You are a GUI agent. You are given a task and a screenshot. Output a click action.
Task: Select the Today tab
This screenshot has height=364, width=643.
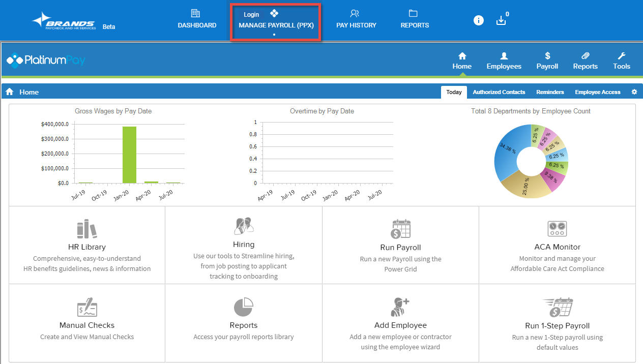click(454, 92)
